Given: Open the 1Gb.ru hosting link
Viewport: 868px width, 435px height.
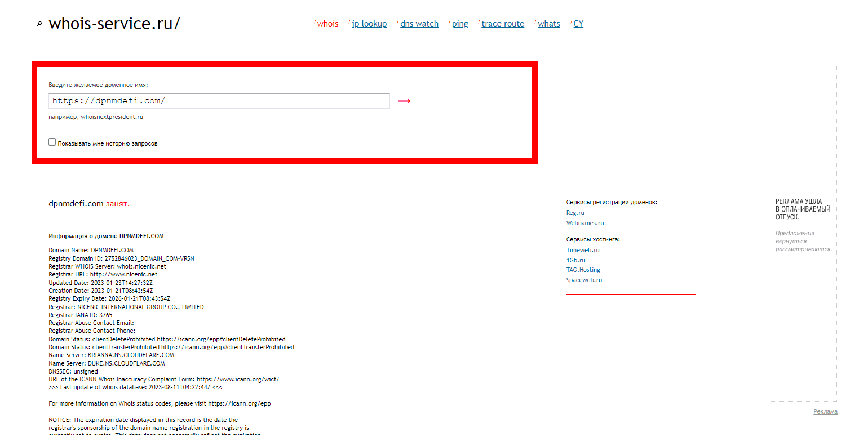Looking at the screenshot, I should [x=575, y=260].
